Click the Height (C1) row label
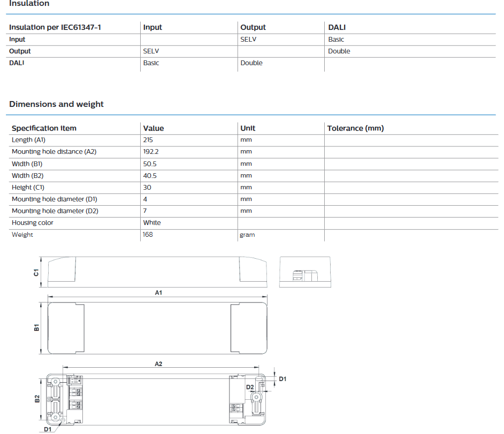Screen dimensions: 504x434 coord(28,188)
